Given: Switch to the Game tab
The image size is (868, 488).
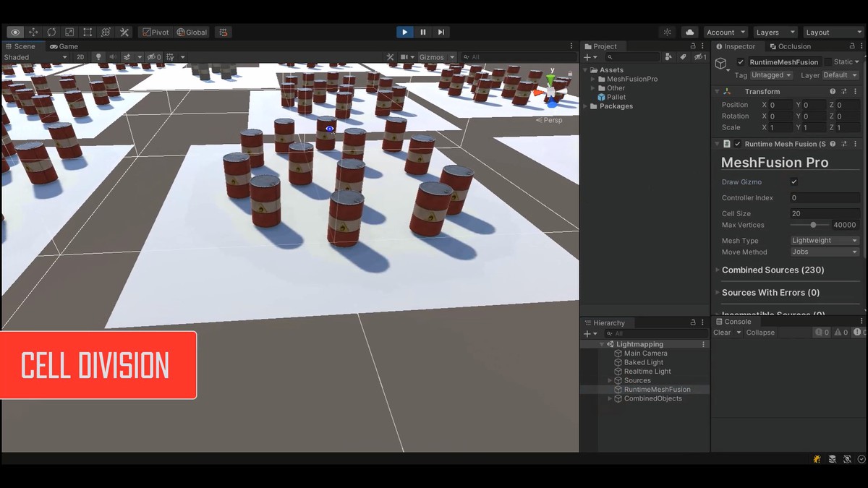Looking at the screenshot, I should click(x=64, y=46).
